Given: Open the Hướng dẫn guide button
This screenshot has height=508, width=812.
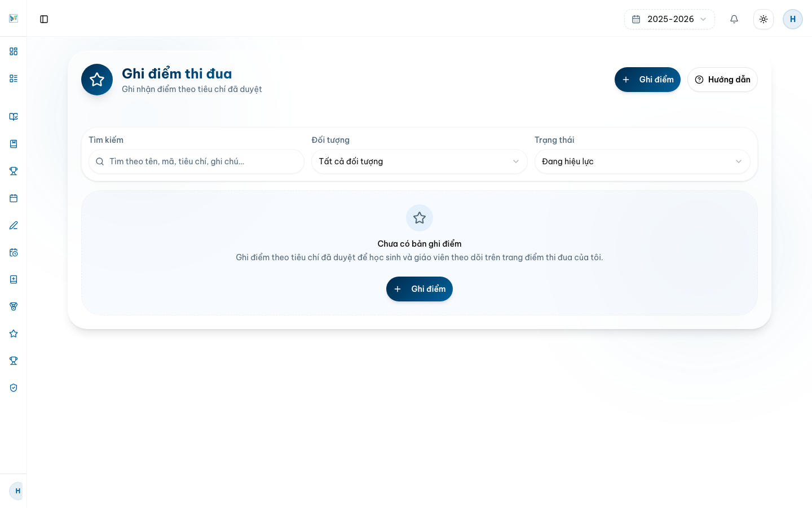Looking at the screenshot, I should point(722,80).
